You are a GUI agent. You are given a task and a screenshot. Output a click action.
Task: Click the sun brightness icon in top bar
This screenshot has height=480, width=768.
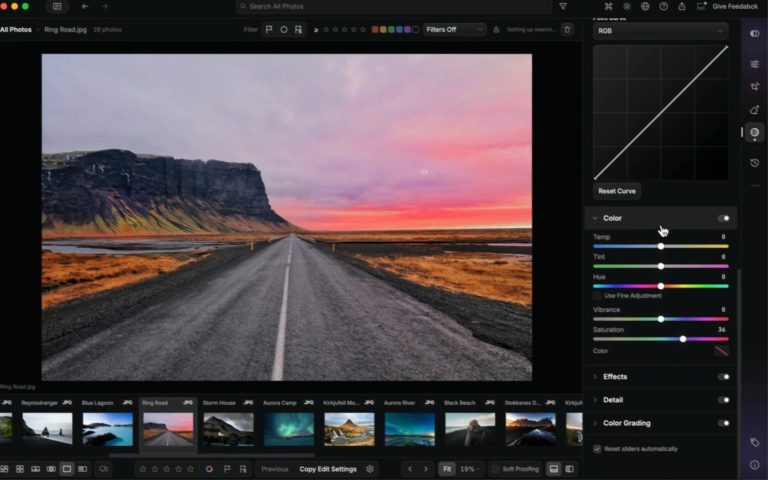(626, 6)
